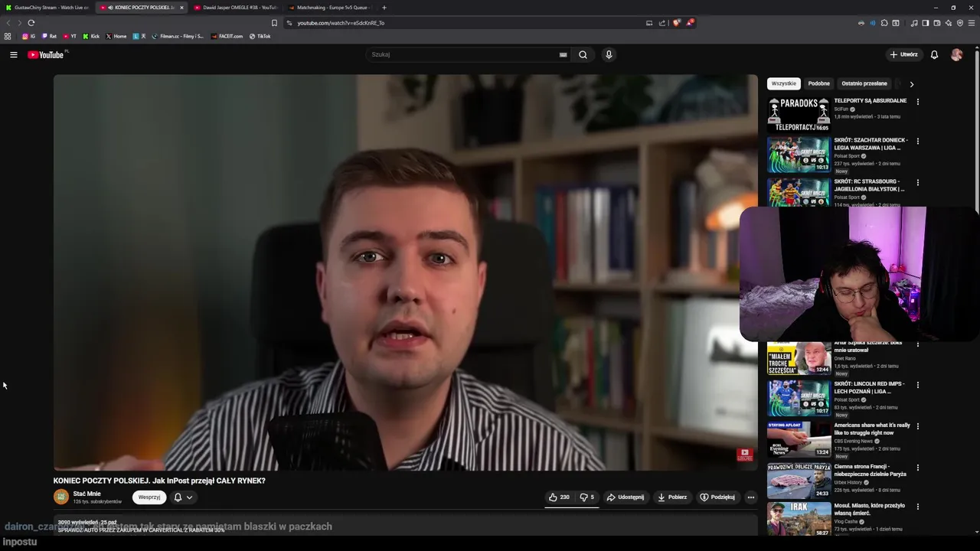Open the Leo AI sparkle icon
This screenshot has width=980, height=551.
coord(949,23)
